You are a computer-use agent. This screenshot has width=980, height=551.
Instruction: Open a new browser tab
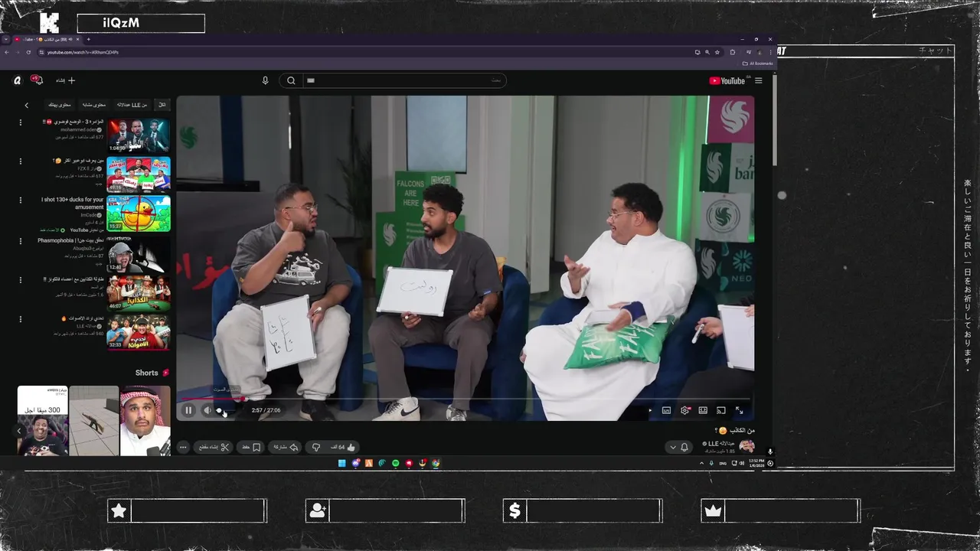[88, 39]
